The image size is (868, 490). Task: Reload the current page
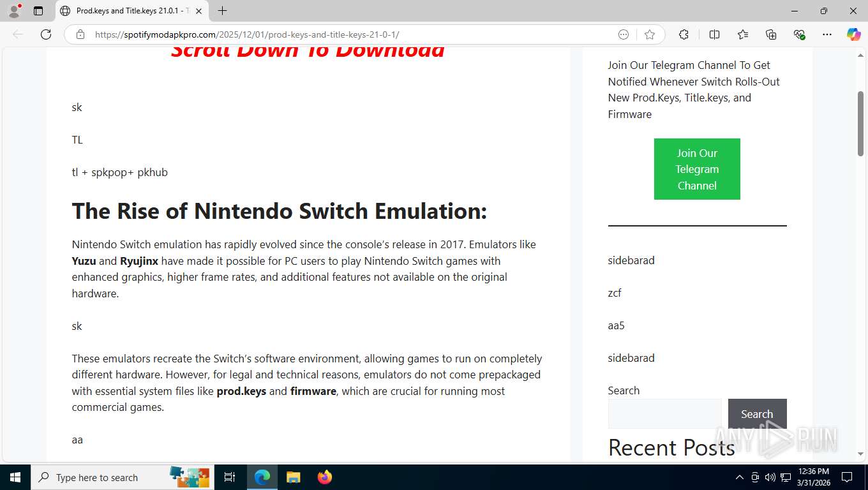point(46,34)
